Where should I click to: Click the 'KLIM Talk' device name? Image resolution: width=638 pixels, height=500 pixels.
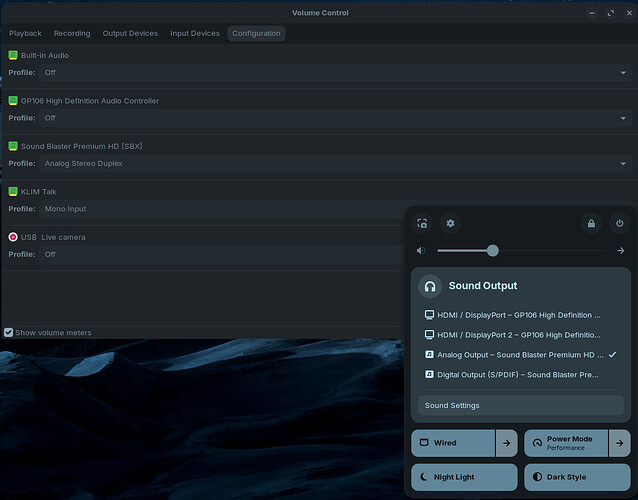point(39,192)
